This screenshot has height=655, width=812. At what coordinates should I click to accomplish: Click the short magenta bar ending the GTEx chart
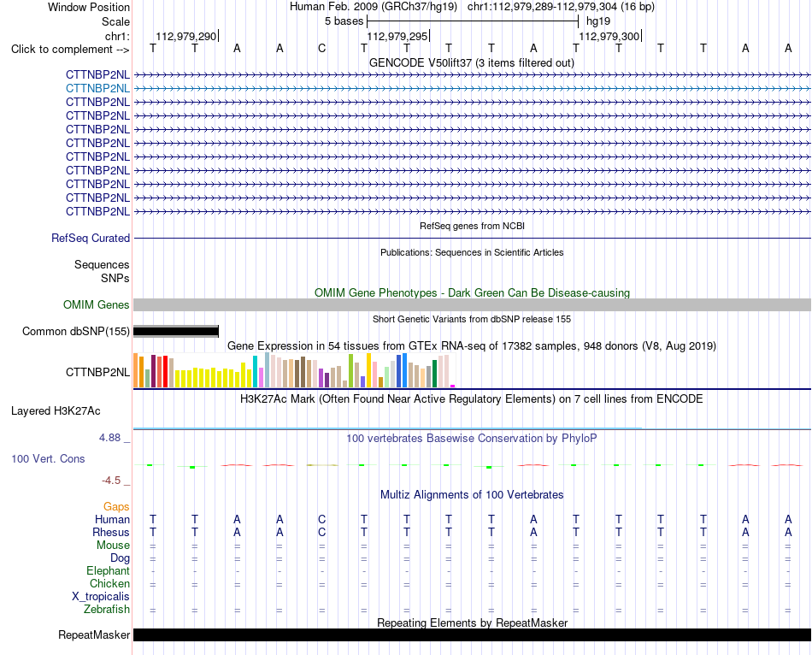click(x=453, y=386)
